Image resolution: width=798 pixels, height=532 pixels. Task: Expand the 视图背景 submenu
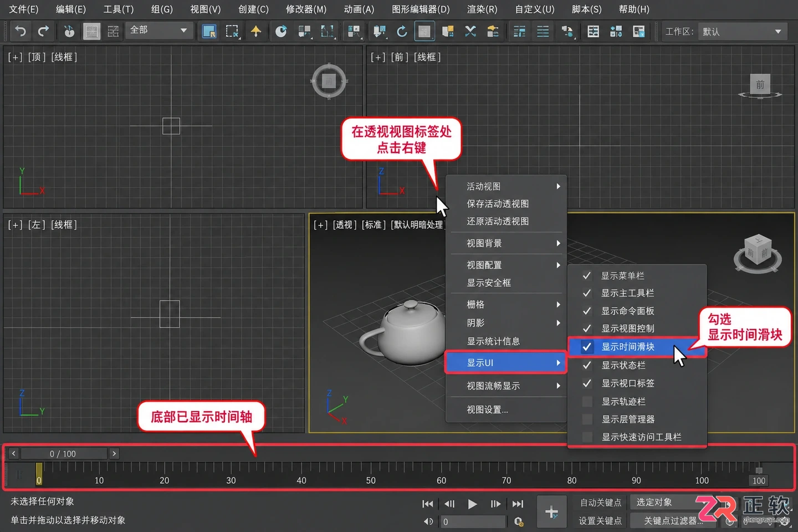coord(507,243)
